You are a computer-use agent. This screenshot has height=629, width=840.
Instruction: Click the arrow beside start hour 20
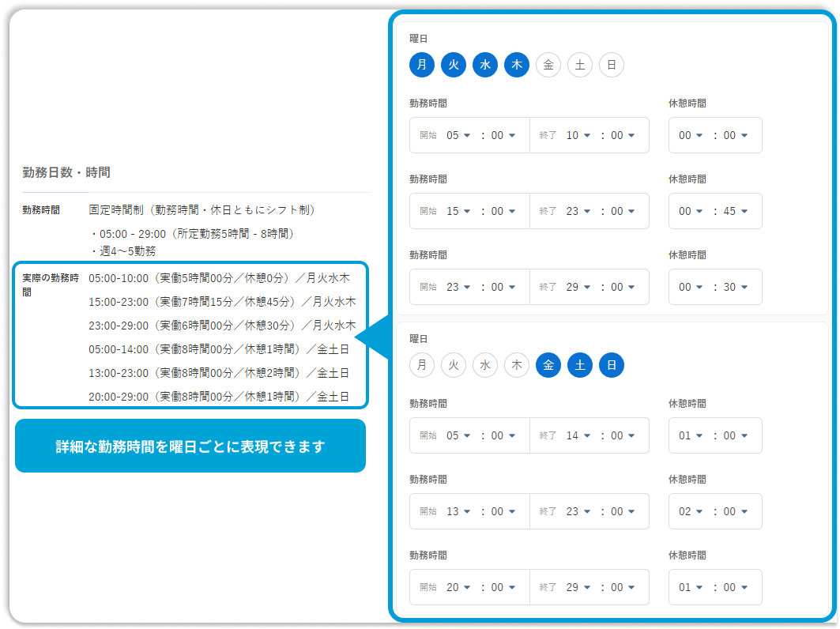coord(467,587)
